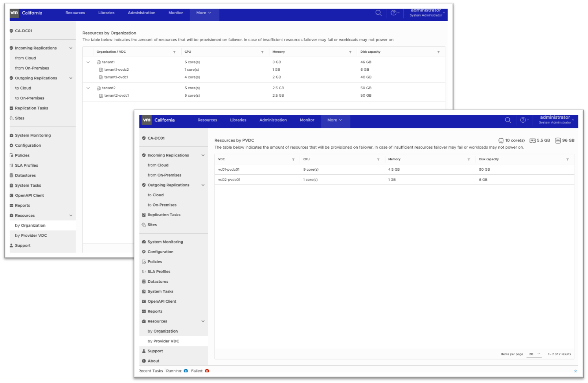The width and height of the screenshot is (588, 383).
Task: Open the administrator user menu in the Organization window
Action: 427,12
